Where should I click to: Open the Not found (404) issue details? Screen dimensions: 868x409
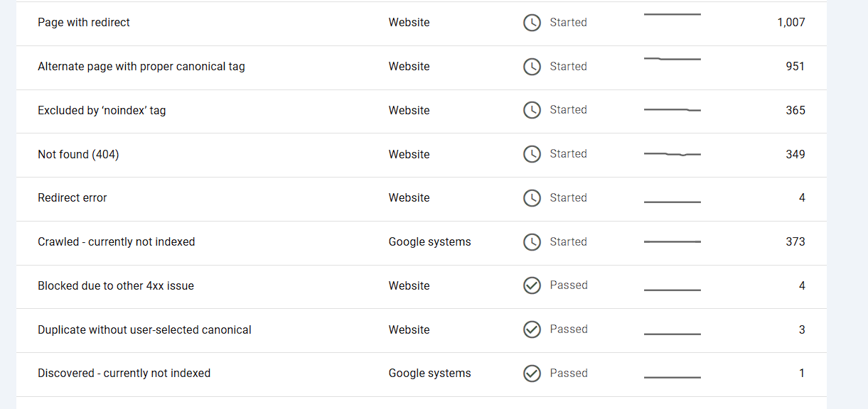[x=78, y=155]
